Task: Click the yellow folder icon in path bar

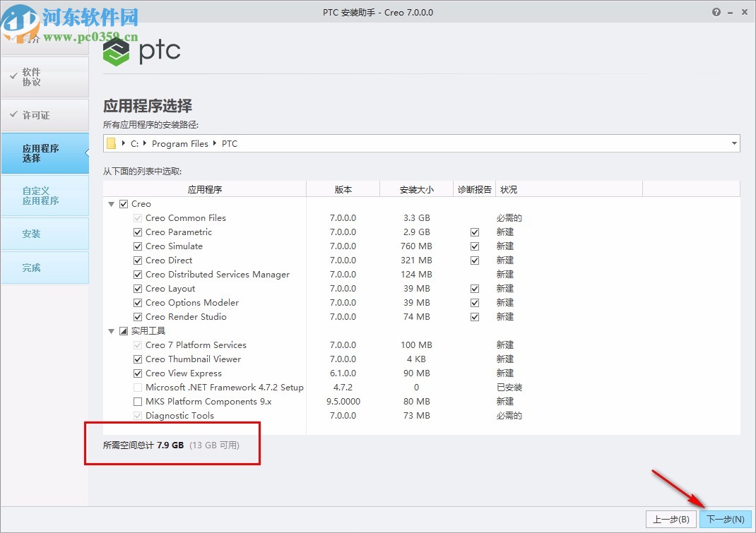Action: [x=112, y=143]
